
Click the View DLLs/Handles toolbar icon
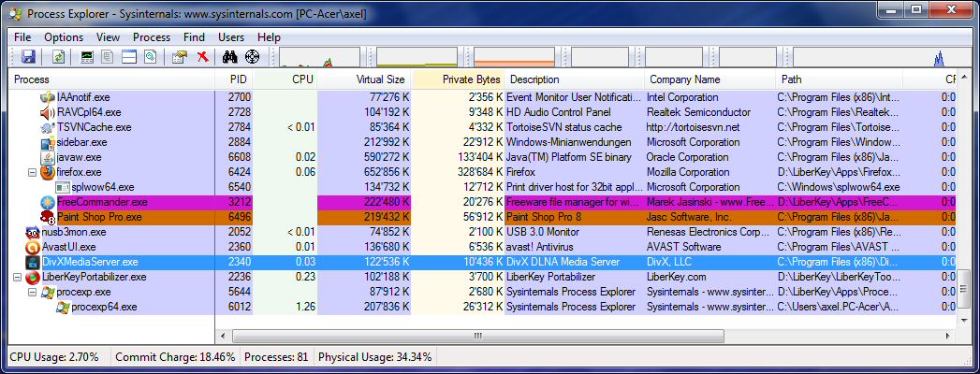[150, 57]
